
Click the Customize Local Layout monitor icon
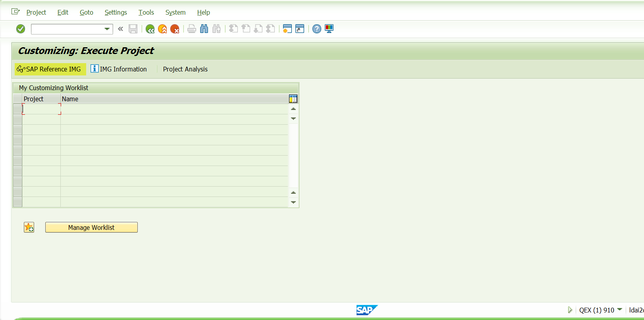pyautogui.click(x=329, y=29)
